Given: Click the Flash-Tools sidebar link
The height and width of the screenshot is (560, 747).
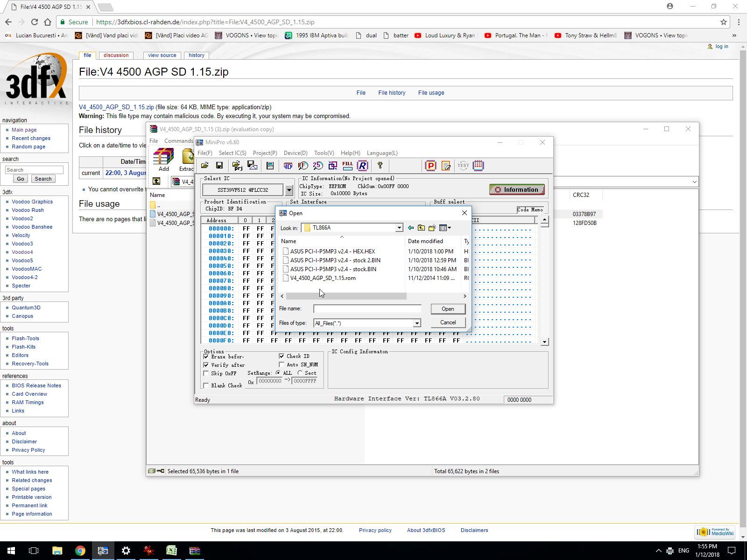Looking at the screenshot, I should pyautogui.click(x=25, y=338).
